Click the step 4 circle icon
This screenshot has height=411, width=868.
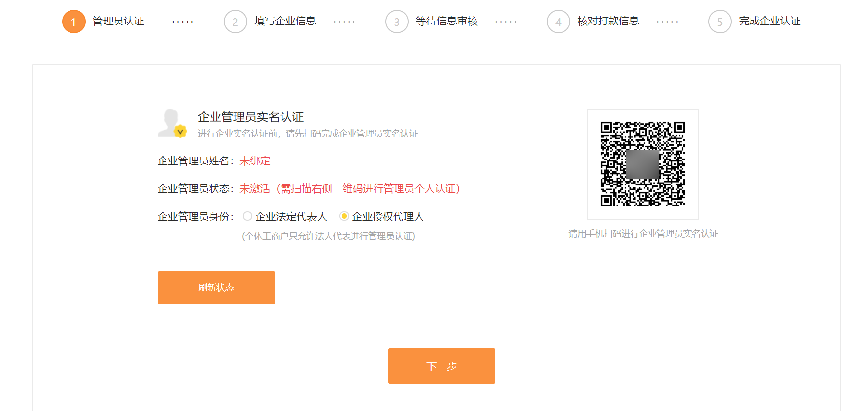click(x=559, y=22)
